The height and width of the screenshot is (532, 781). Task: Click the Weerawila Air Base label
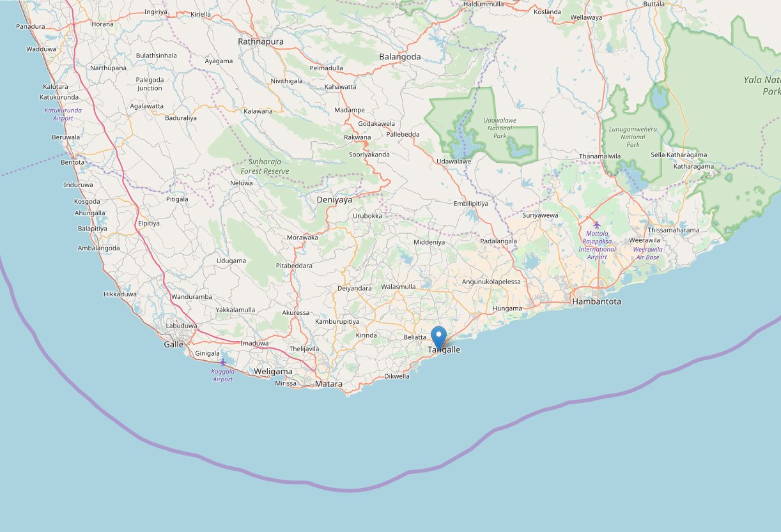(x=649, y=253)
